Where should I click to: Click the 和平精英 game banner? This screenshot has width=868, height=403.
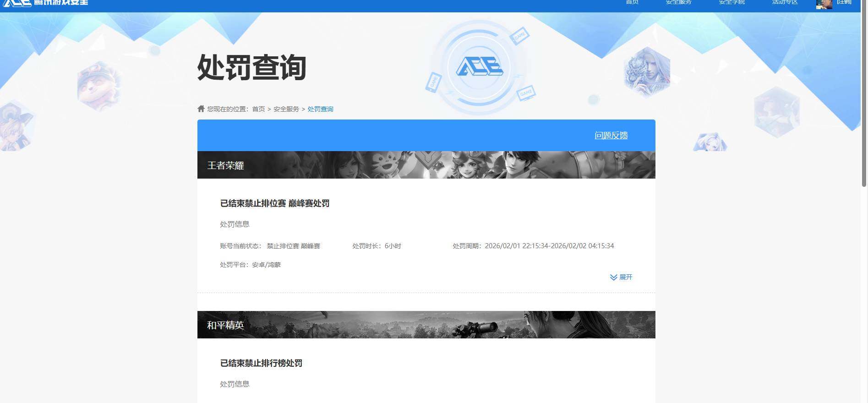tap(426, 325)
